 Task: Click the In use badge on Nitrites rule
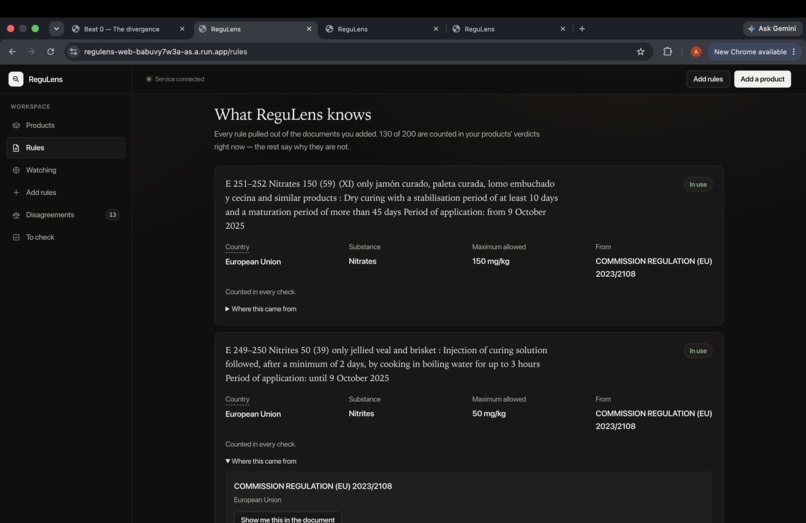pos(698,351)
